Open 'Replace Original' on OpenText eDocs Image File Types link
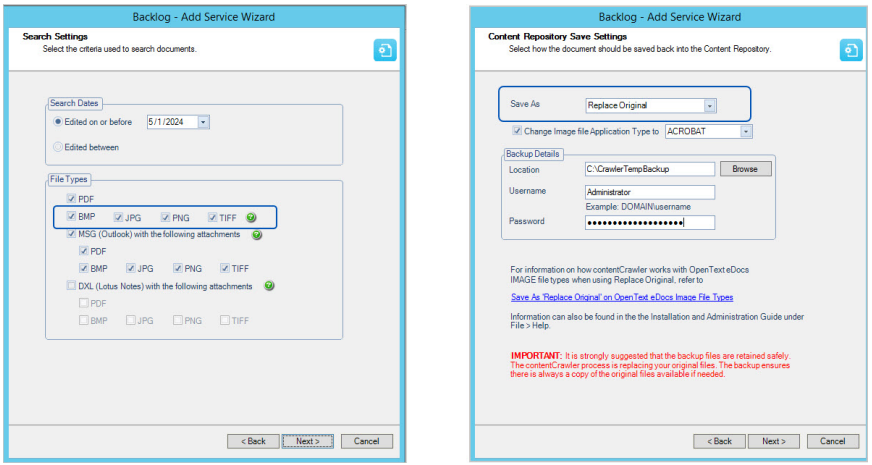This screenshot has height=465, width=872. (x=622, y=297)
